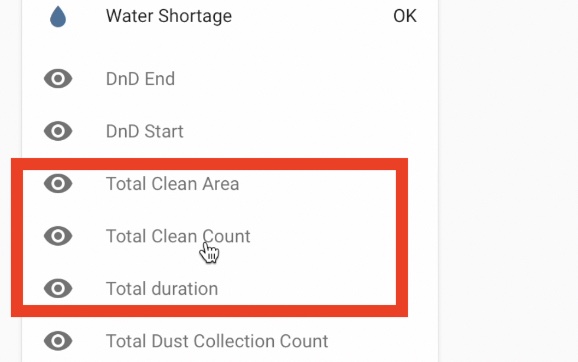Open the DnD End entity
This screenshot has height=362, width=578.
[140, 79]
